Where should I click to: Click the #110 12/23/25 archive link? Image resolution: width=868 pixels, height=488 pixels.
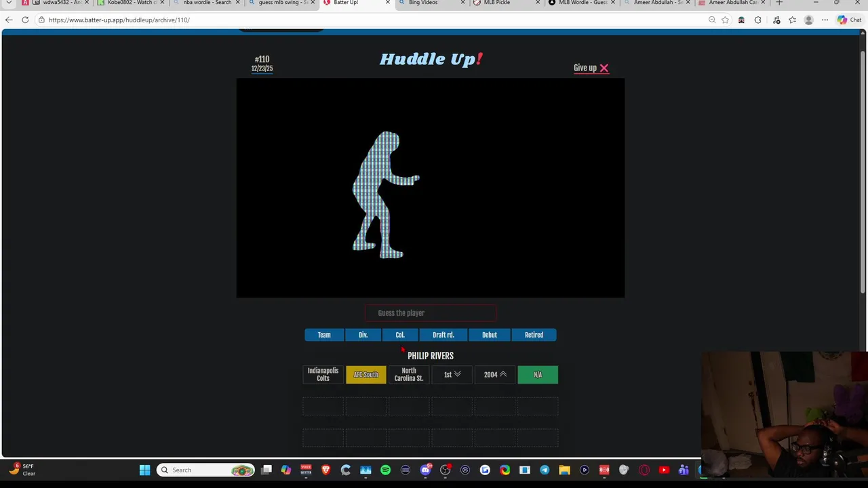pyautogui.click(x=262, y=64)
